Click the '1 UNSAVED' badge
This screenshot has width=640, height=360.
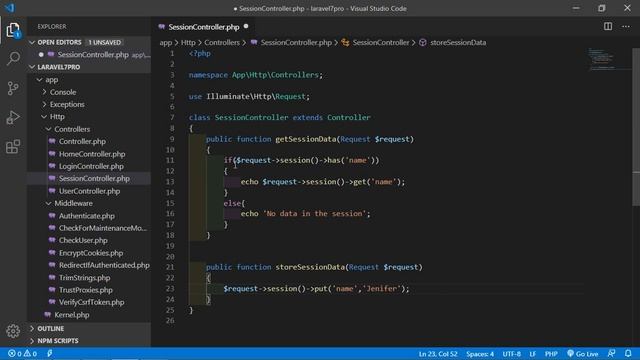coord(104,42)
